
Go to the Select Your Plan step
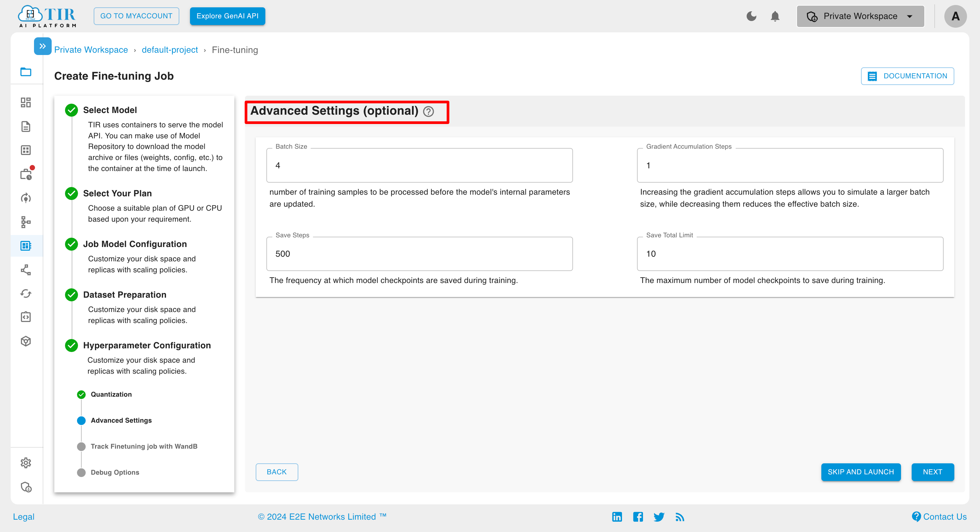117,193
